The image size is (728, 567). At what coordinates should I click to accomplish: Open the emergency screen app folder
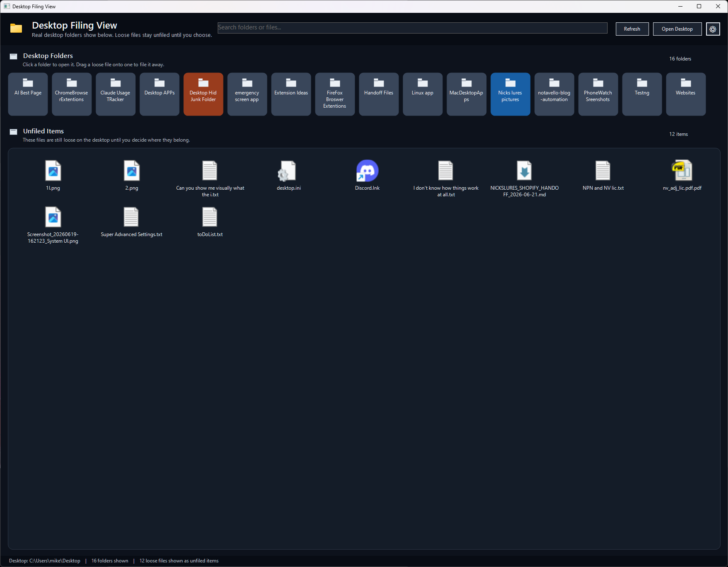[x=247, y=94]
